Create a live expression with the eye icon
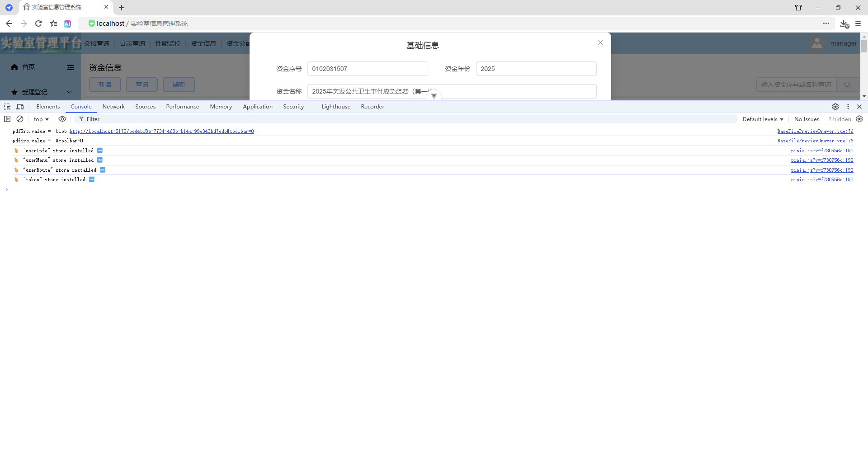The height and width of the screenshot is (466, 868). (62, 119)
